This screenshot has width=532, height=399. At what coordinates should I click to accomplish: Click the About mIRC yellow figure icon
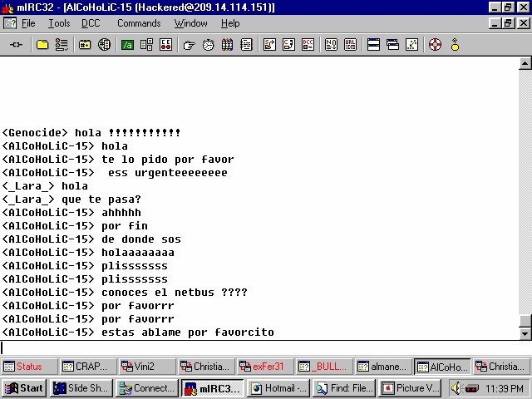(x=455, y=45)
